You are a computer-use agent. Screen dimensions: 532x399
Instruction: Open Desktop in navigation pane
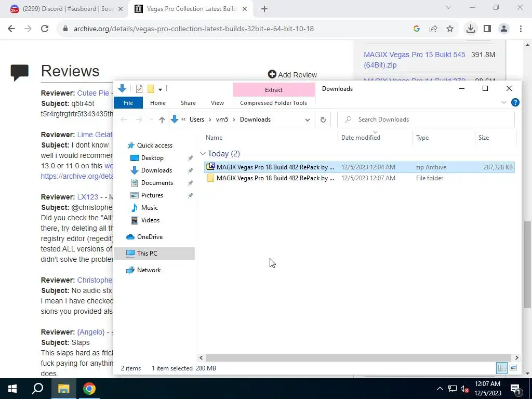pos(152,158)
